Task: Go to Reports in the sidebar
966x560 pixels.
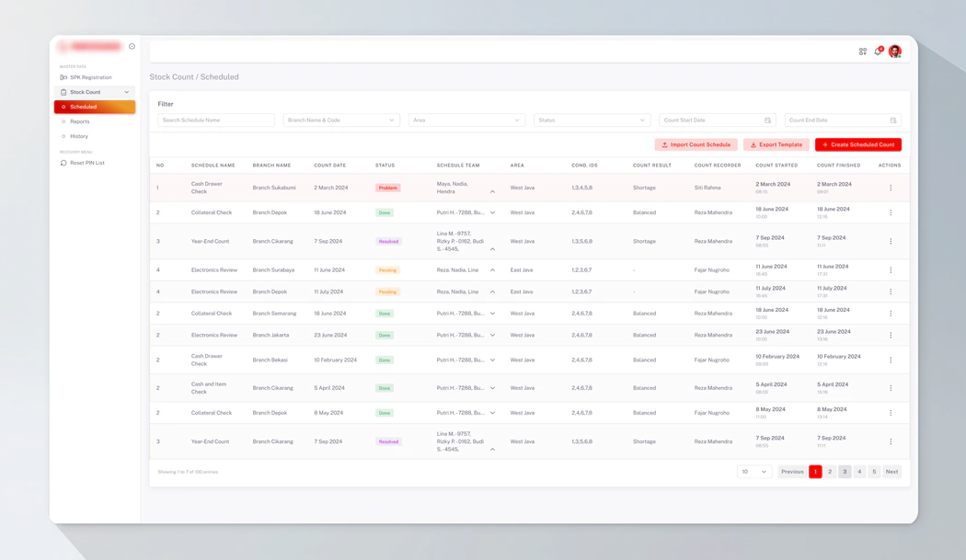Action: (79, 121)
